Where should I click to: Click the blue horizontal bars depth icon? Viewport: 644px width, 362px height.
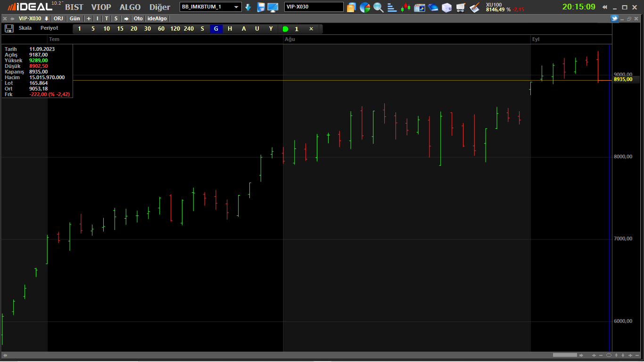pyautogui.click(x=392, y=7)
